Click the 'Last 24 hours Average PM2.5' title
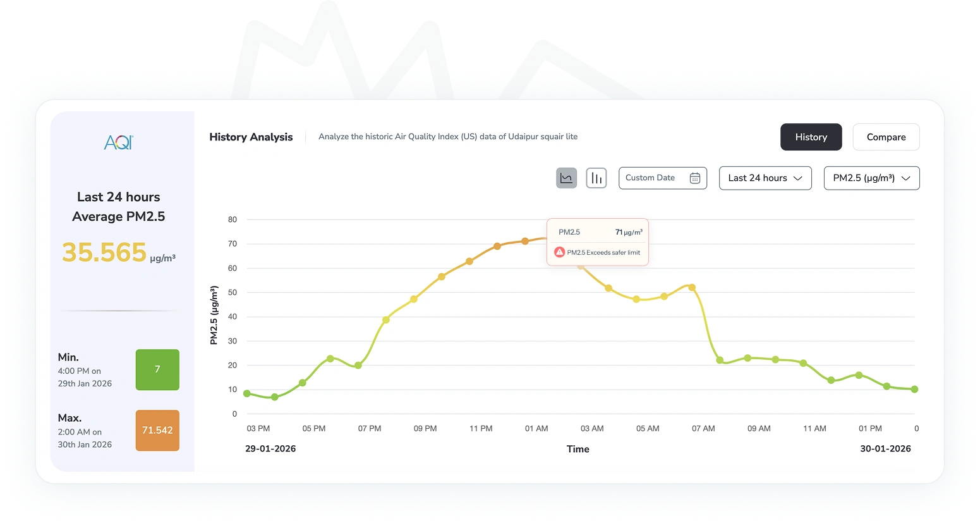This screenshot has width=980, height=523. [x=119, y=207]
